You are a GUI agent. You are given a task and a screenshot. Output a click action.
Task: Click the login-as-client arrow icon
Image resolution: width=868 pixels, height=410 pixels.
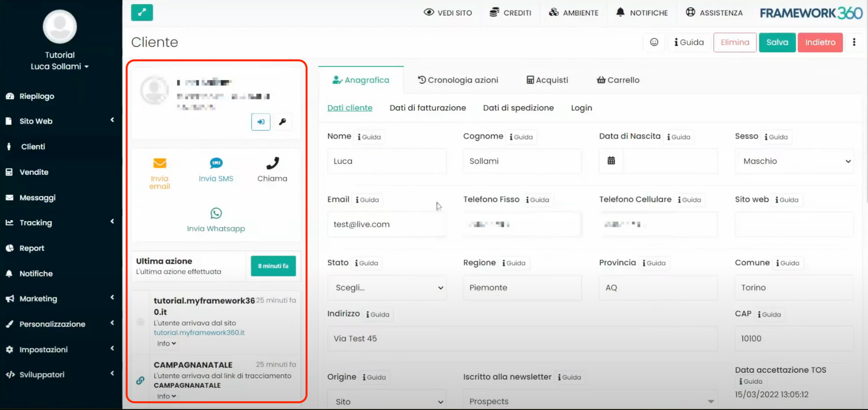[261, 121]
